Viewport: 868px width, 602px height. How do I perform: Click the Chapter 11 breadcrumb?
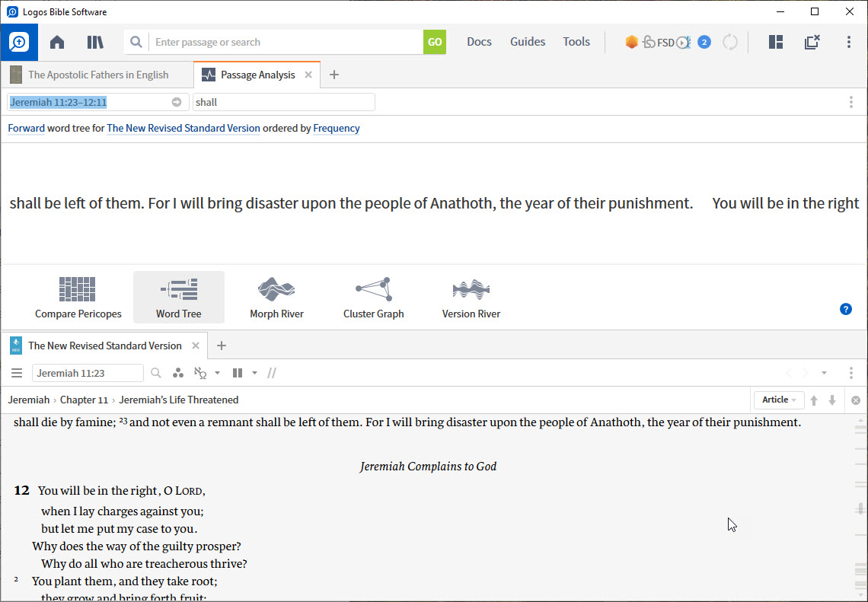[85, 400]
